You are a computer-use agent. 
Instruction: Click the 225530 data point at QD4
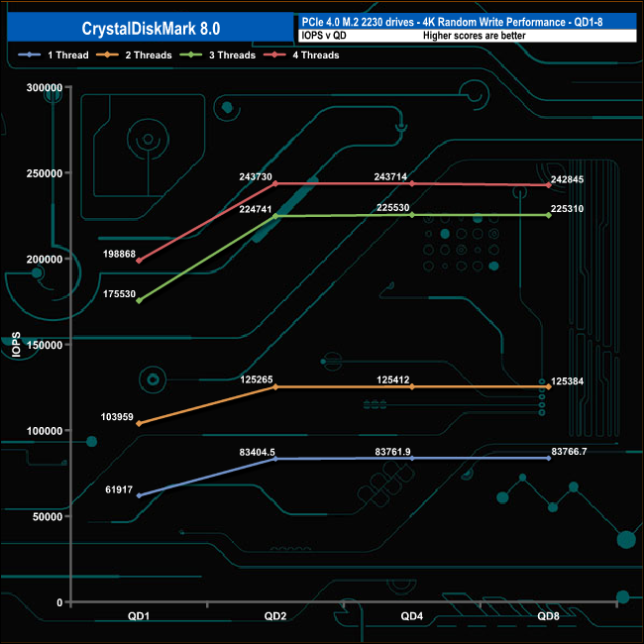click(x=412, y=215)
